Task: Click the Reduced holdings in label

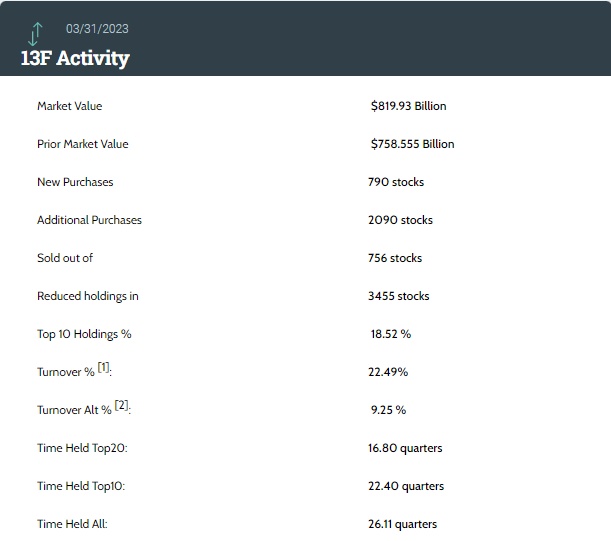Action: (x=88, y=296)
